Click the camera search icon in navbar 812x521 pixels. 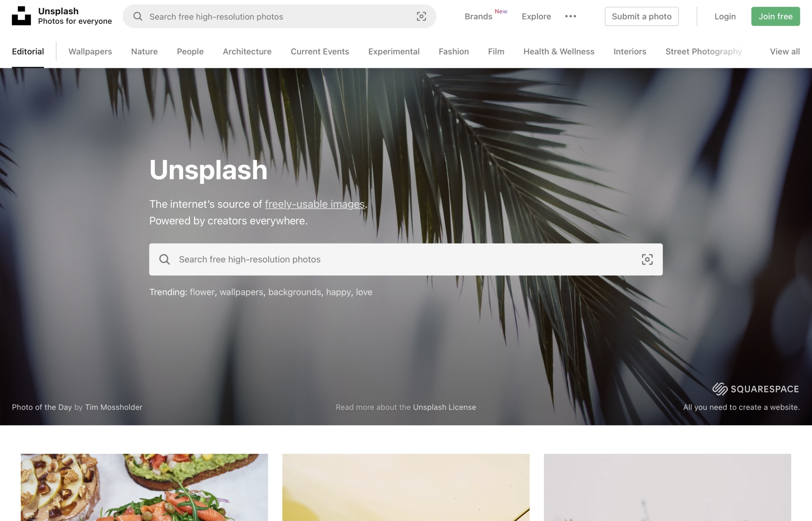422,16
